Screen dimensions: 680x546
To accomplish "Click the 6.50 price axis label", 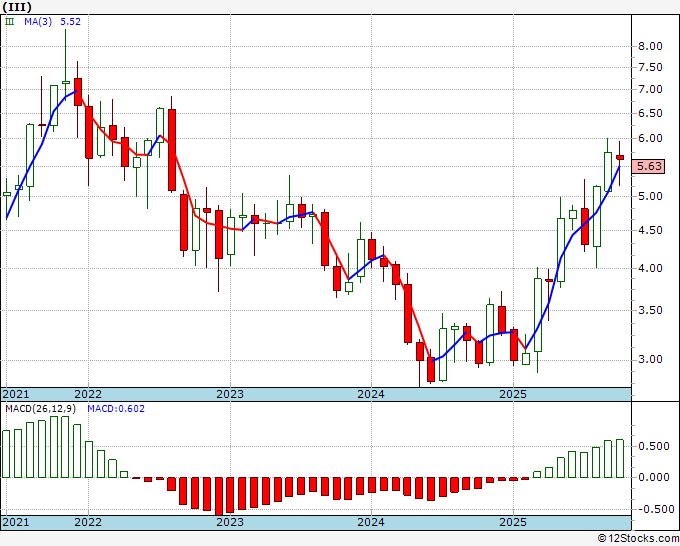I will pyautogui.click(x=650, y=113).
